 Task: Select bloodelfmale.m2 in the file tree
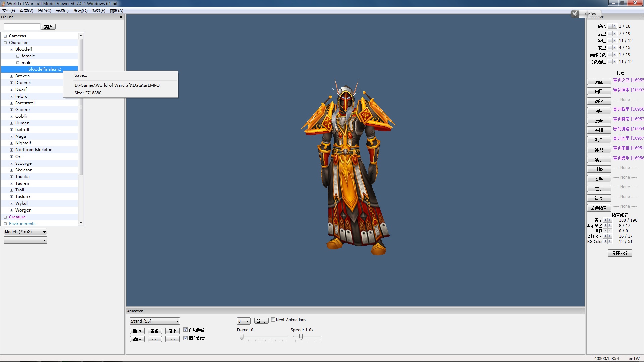(45, 69)
